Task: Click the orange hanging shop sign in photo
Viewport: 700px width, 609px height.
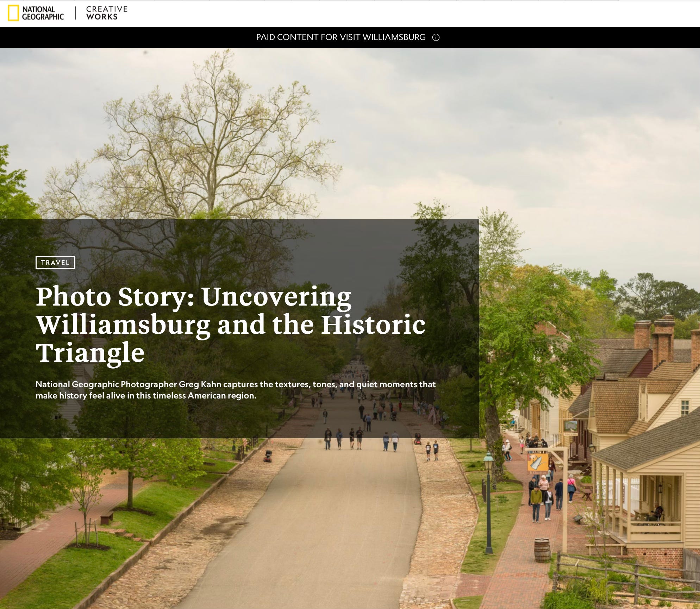Action: (x=538, y=463)
